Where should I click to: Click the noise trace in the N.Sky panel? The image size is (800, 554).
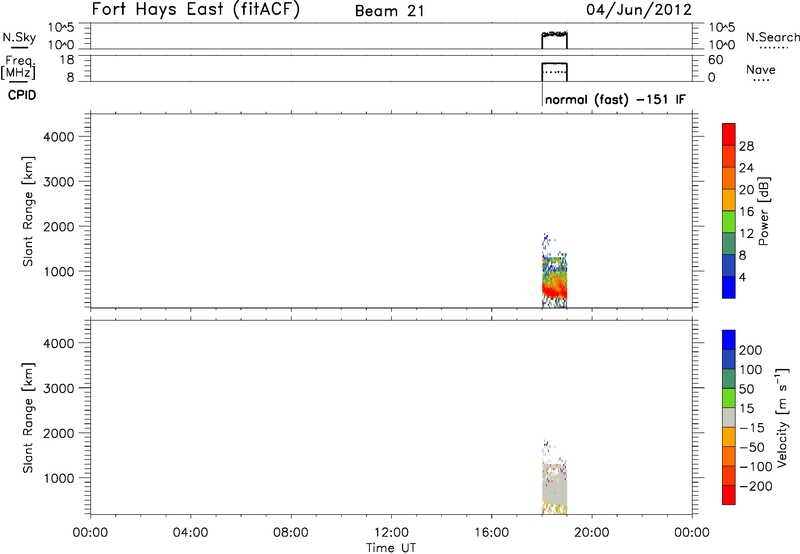555,34
